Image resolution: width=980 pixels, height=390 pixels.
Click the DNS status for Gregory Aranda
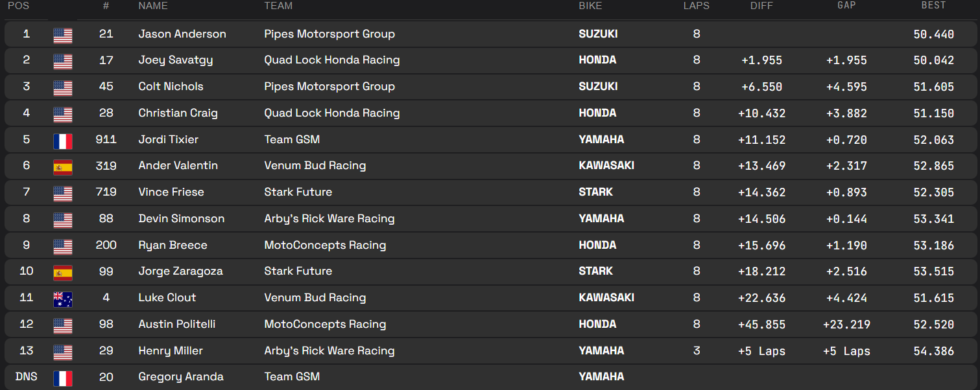[26, 376]
